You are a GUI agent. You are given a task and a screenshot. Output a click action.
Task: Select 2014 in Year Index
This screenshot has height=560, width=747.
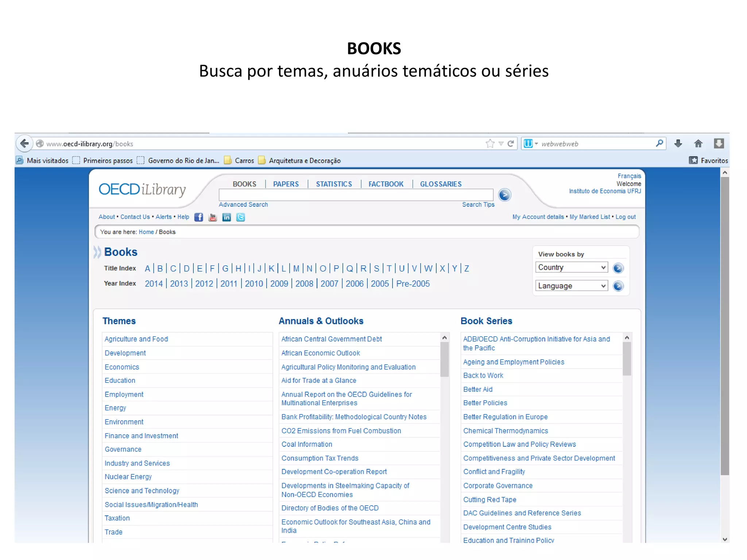[x=154, y=284]
